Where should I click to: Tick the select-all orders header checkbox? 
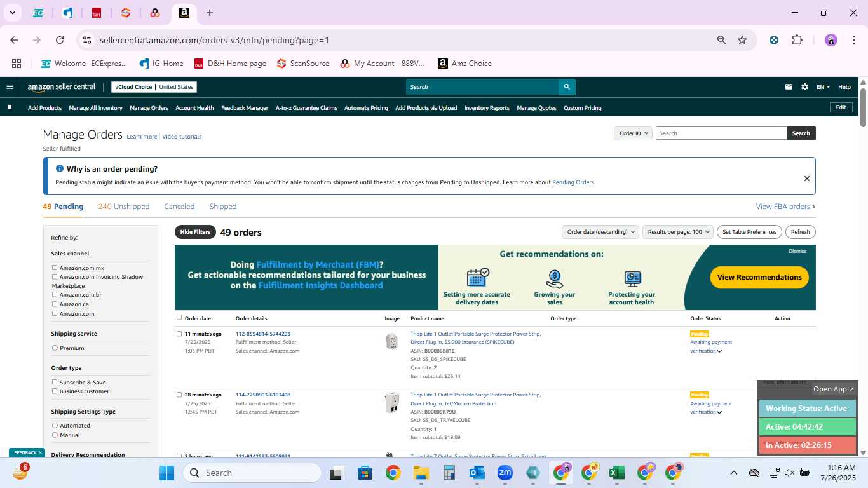click(179, 318)
